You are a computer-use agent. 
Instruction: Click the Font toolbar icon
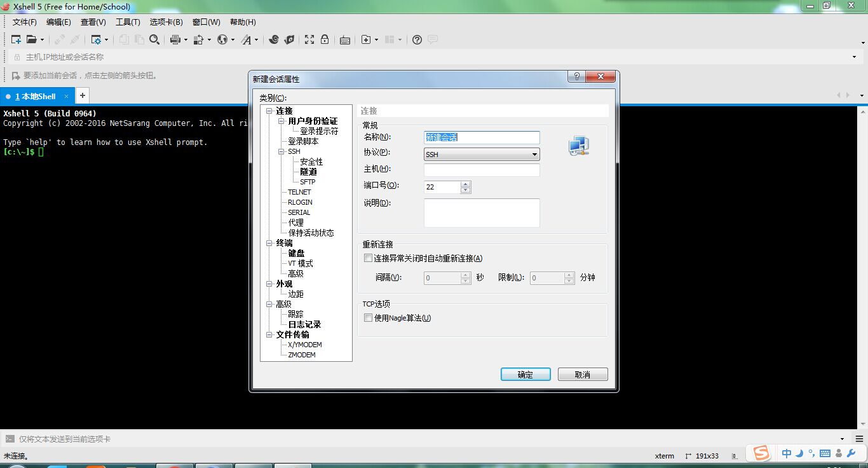click(247, 39)
